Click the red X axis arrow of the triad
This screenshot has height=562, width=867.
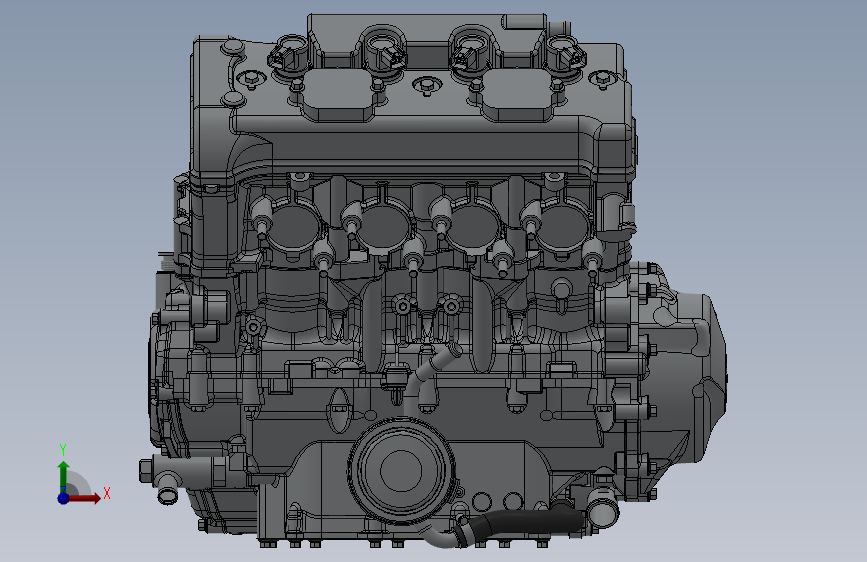[x=84, y=498]
